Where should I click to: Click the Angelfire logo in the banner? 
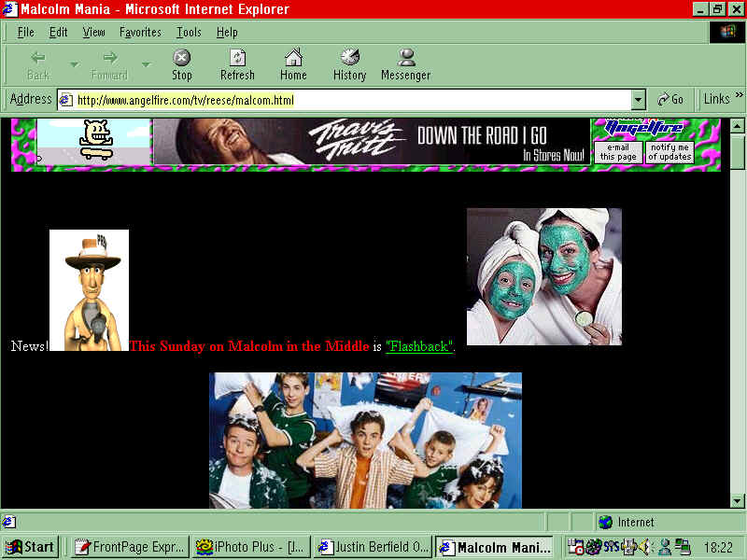(x=643, y=128)
